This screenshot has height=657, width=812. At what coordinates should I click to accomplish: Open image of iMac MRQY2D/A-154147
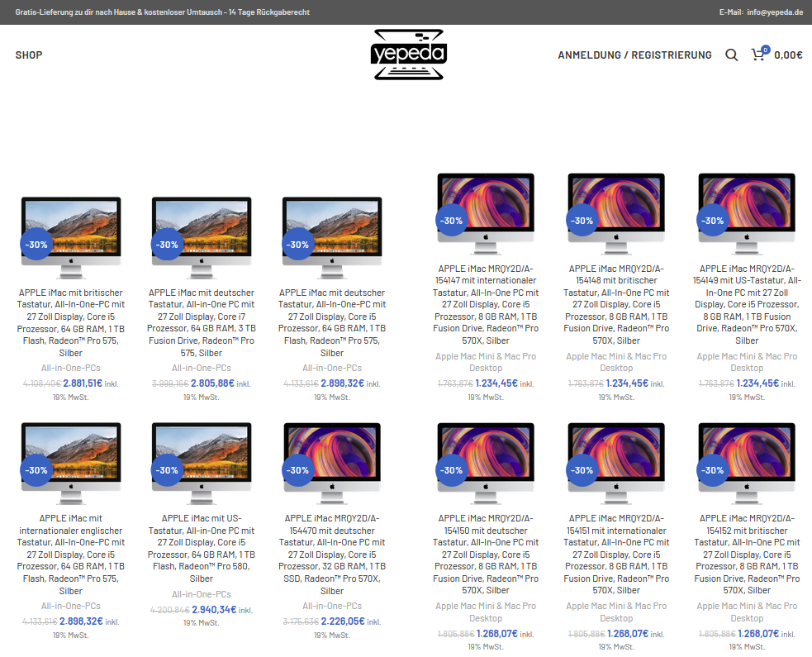click(x=486, y=214)
